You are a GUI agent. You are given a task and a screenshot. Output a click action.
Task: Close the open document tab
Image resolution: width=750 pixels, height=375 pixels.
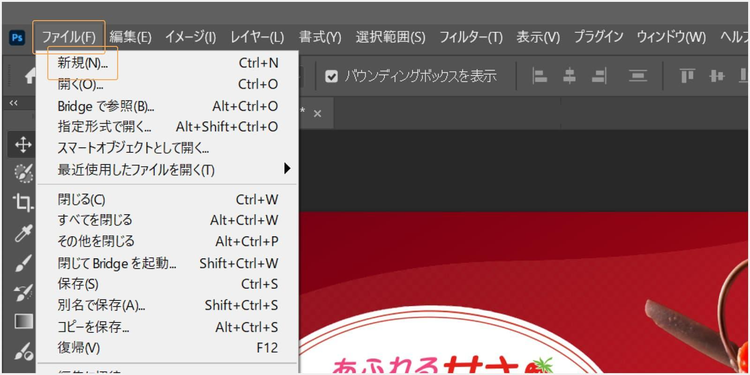[317, 114]
